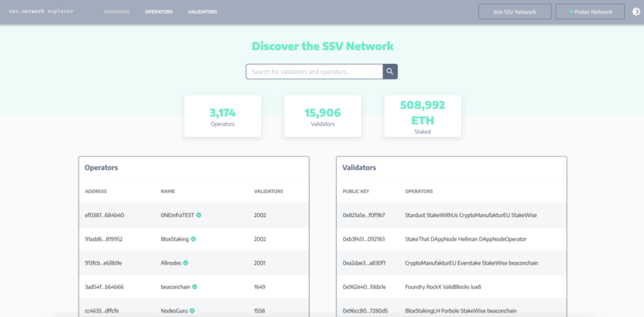
Task: Click verified icon next to beaconchain
Action: coord(195,287)
